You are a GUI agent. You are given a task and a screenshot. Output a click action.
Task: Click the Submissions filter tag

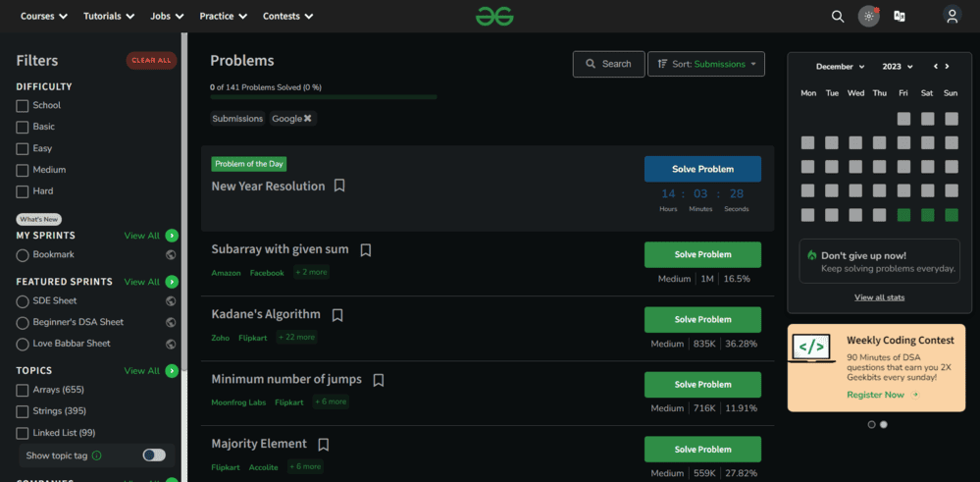(237, 119)
